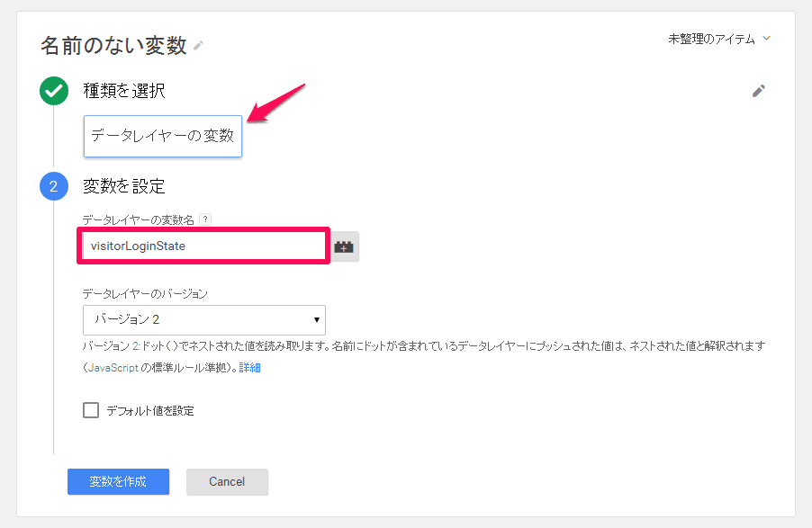Click the step 2 numbered circle icon

click(x=54, y=186)
